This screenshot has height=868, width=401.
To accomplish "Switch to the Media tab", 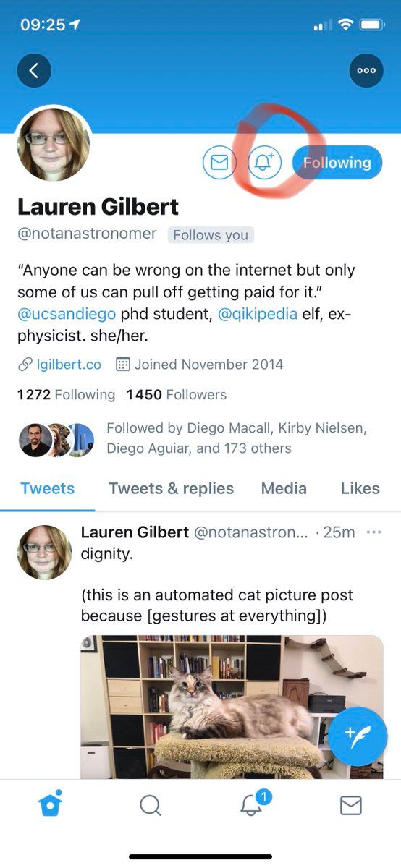I will [x=284, y=488].
